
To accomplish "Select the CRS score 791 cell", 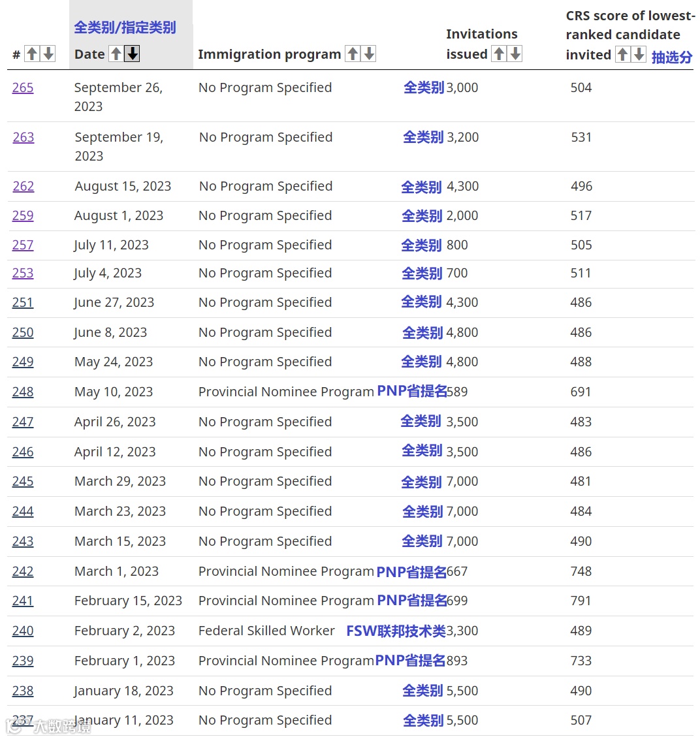I will point(581,601).
